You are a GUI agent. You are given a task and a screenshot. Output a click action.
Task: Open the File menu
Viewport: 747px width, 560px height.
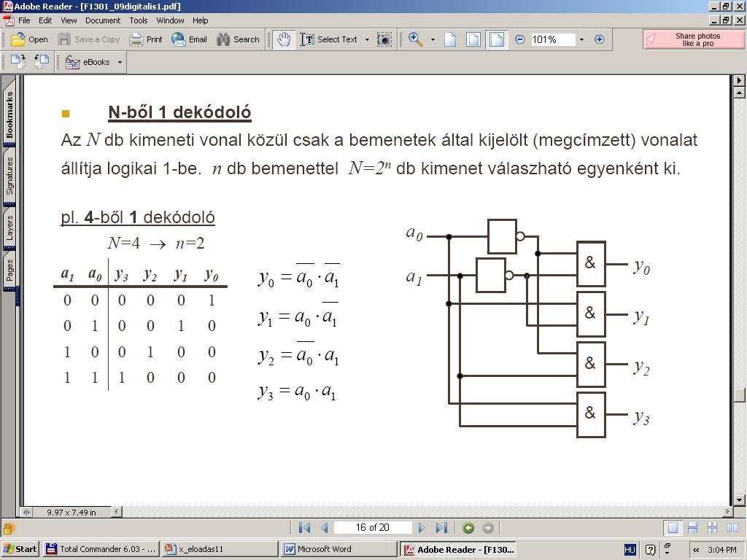point(24,20)
